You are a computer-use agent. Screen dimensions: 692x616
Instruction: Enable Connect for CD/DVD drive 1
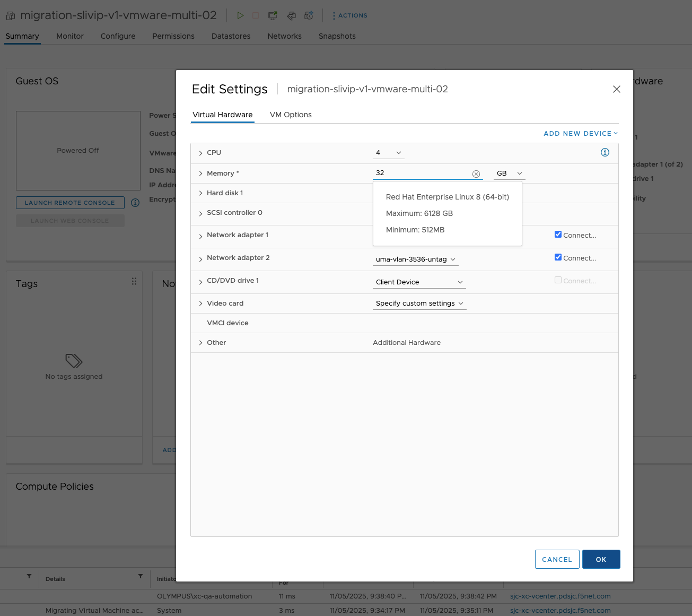(x=558, y=280)
